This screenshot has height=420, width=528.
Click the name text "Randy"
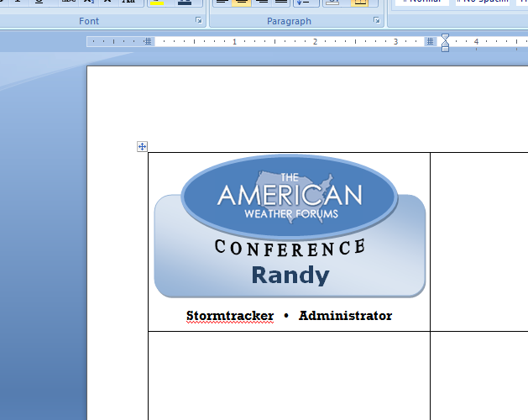290,276
